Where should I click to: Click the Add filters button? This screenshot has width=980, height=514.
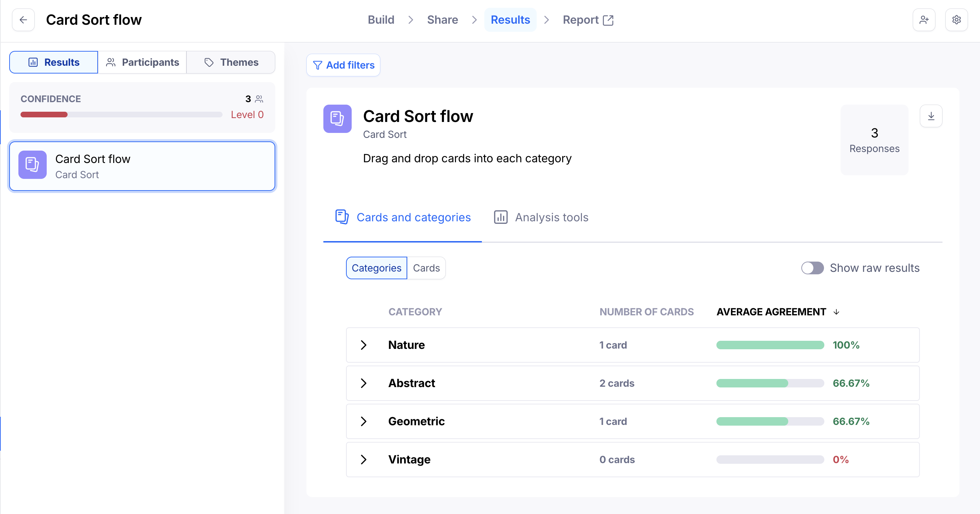coord(343,65)
